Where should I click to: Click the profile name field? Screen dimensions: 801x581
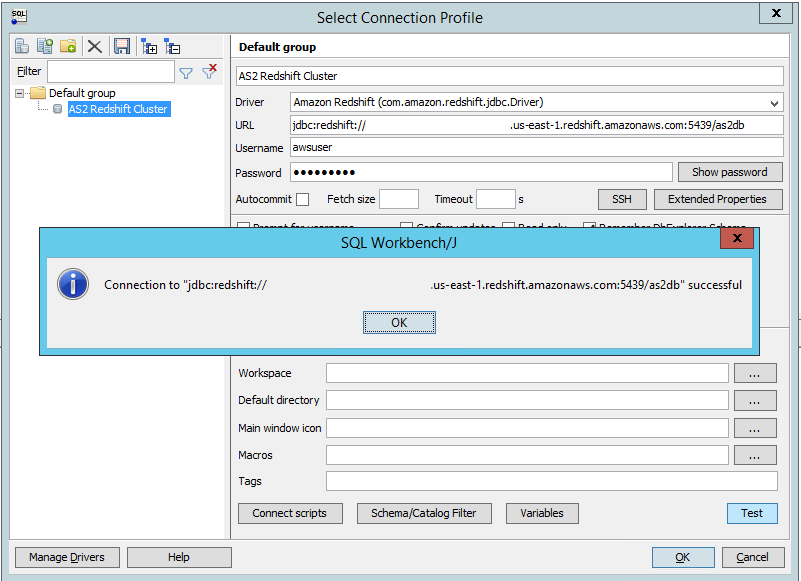[509, 76]
